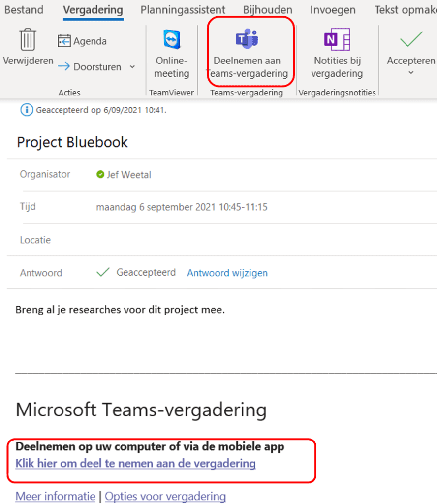The height and width of the screenshot is (504, 437).
Task: Click the Tijd field label
Action: (28, 206)
